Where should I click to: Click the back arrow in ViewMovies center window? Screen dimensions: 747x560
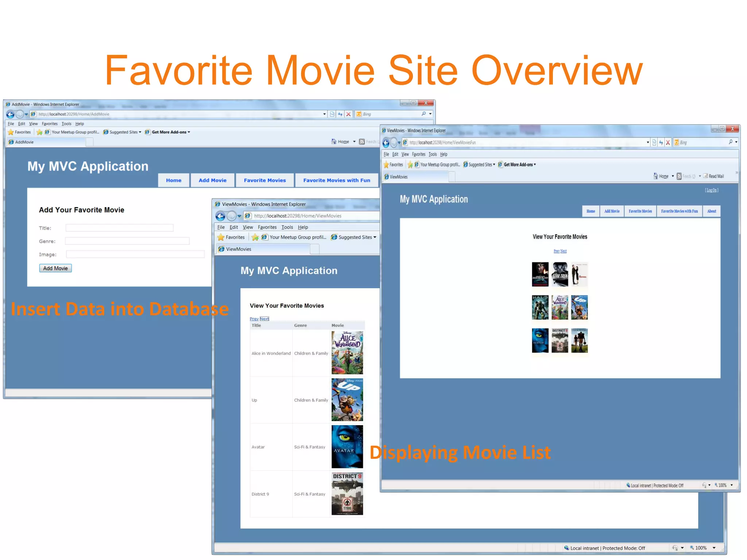click(220, 216)
